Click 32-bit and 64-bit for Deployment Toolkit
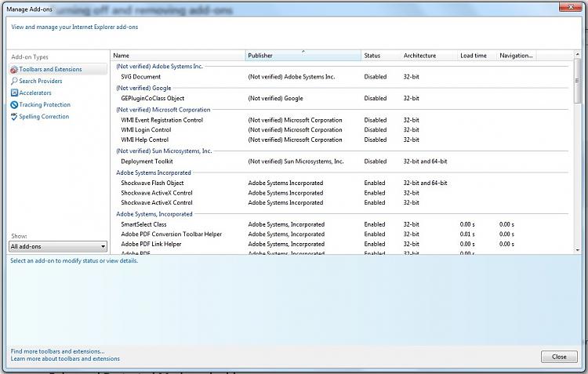 [425, 162]
